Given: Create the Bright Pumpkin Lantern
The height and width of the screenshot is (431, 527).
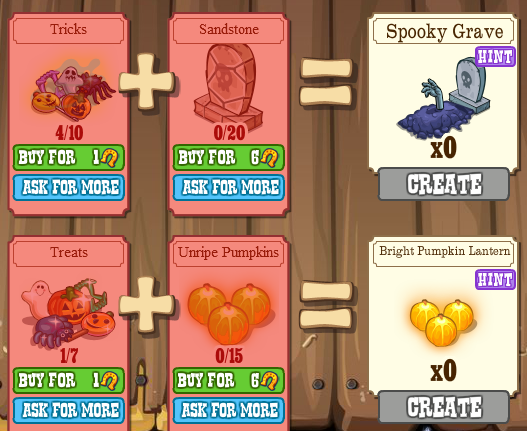Looking at the screenshot, I should [x=444, y=407].
